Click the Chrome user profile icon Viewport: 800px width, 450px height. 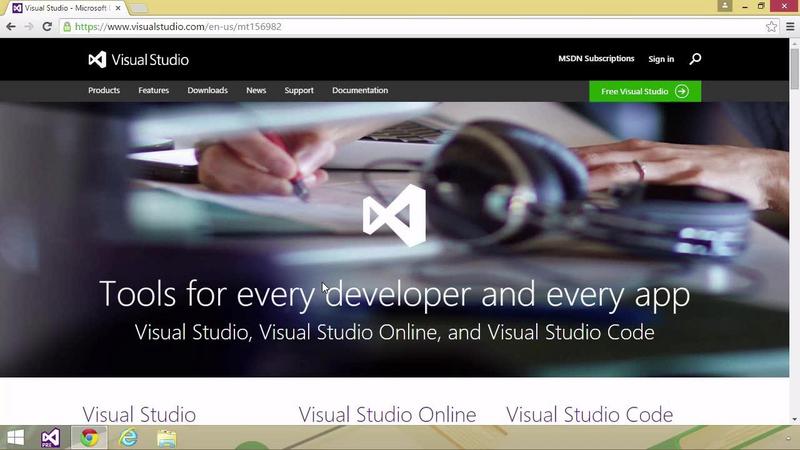pyautogui.click(x=724, y=6)
